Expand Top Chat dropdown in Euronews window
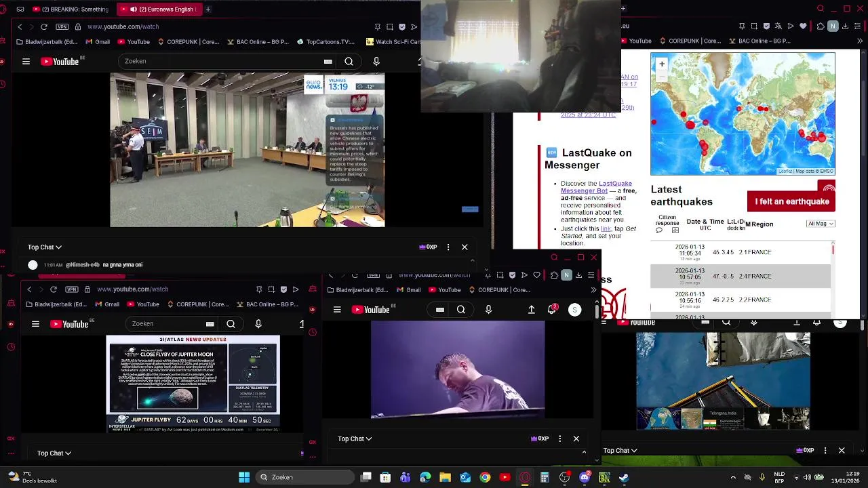The height and width of the screenshot is (488, 868). click(x=45, y=247)
